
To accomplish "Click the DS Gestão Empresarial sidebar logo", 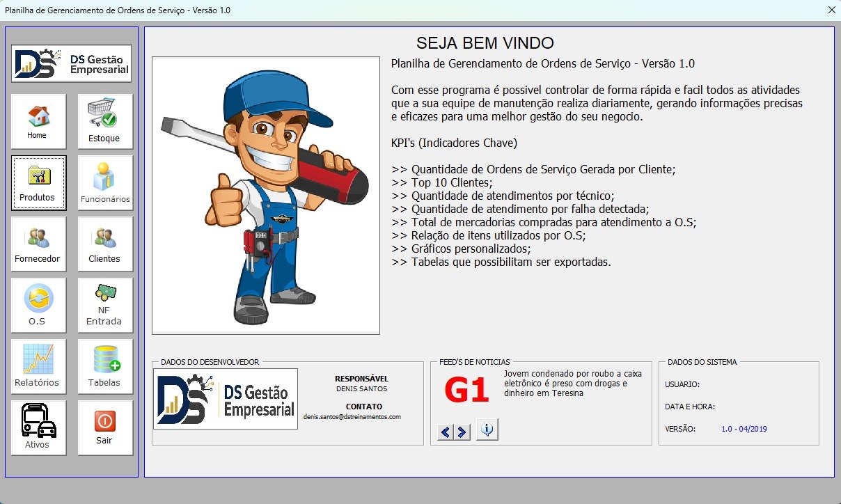I will point(72,63).
